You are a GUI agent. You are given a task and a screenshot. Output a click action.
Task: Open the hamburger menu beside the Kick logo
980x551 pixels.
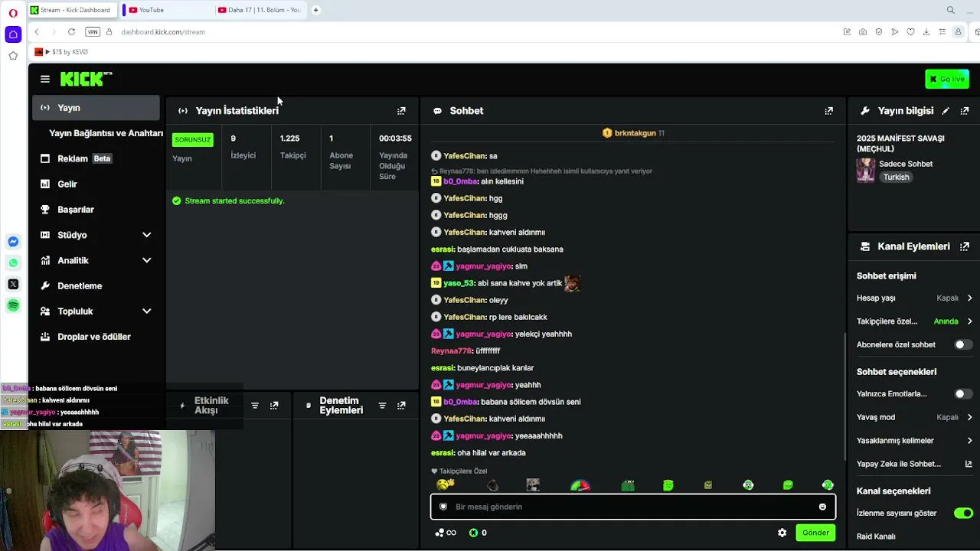(45, 79)
